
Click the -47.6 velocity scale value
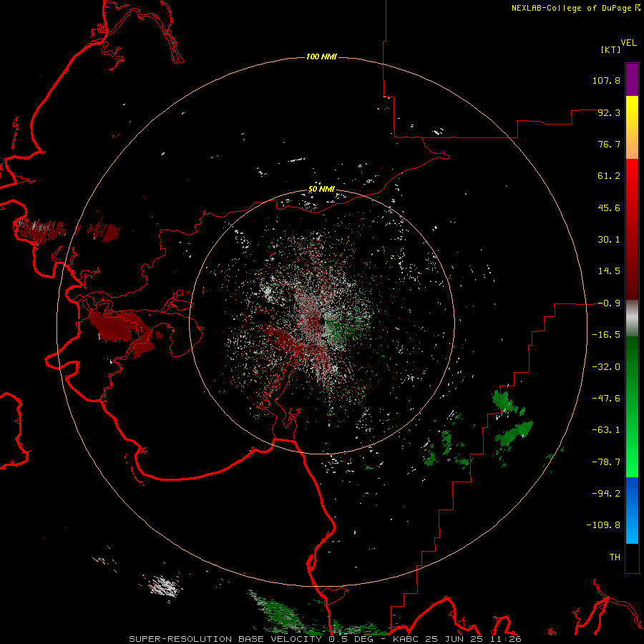tap(606, 399)
